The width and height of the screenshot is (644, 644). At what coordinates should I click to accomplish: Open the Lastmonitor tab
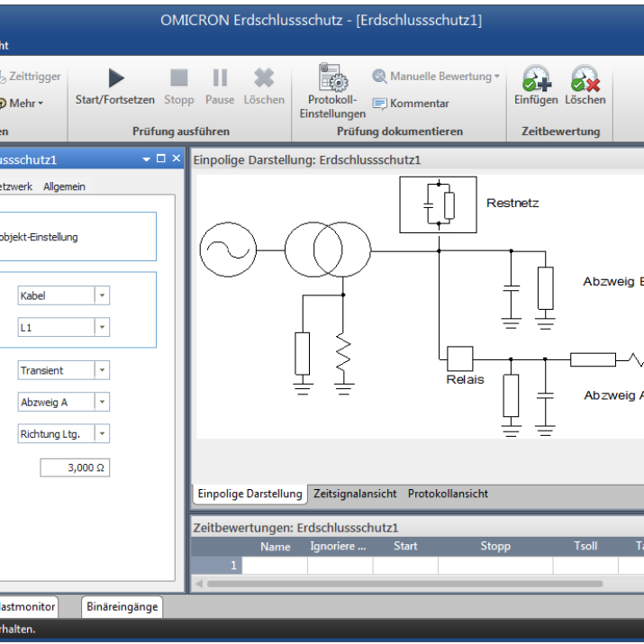click(x=28, y=607)
